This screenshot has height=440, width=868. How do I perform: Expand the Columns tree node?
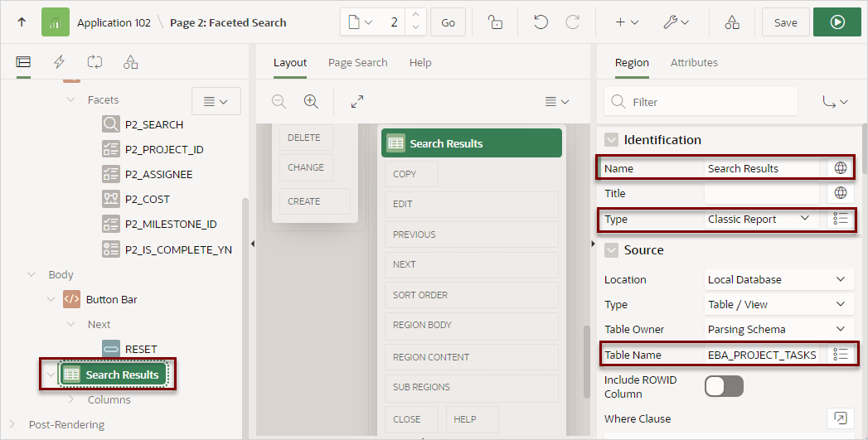pos(70,399)
